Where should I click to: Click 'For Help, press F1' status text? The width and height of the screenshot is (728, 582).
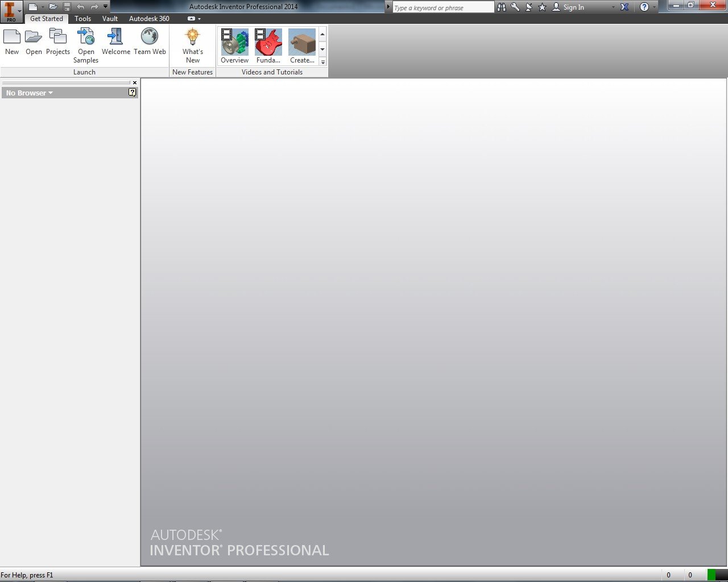coord(27,575)
